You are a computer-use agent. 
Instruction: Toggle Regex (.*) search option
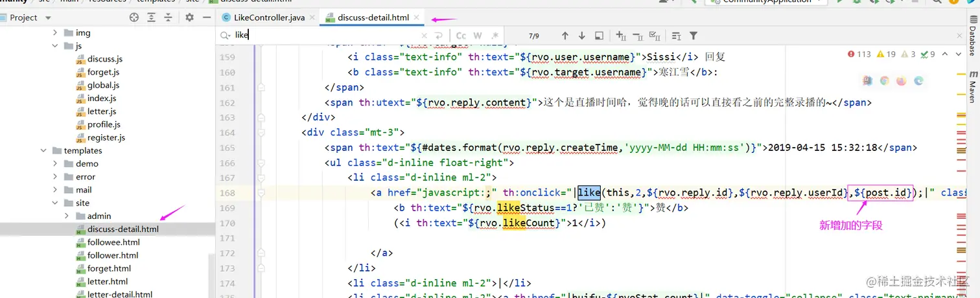coord(495,36)
